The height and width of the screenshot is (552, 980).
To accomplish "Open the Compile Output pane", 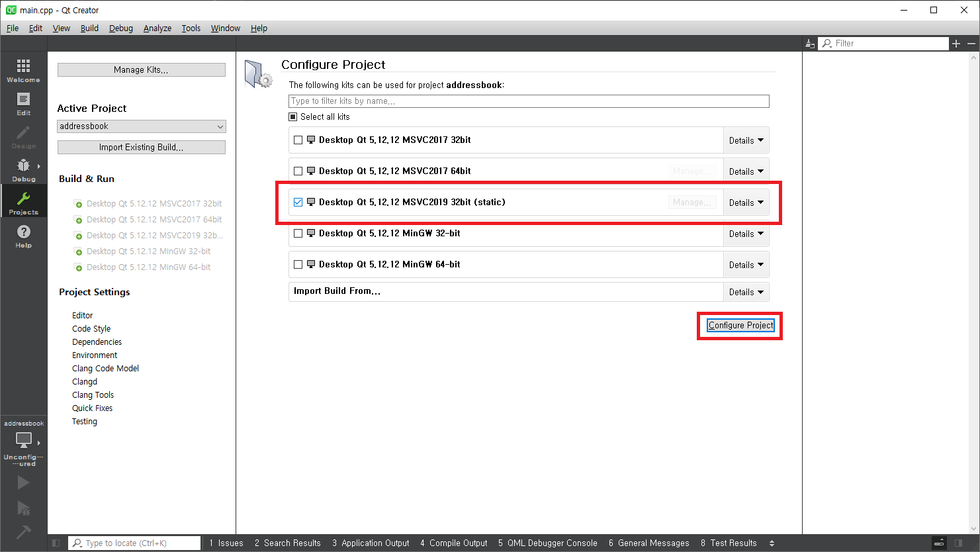I will click(x=454, y=543).
